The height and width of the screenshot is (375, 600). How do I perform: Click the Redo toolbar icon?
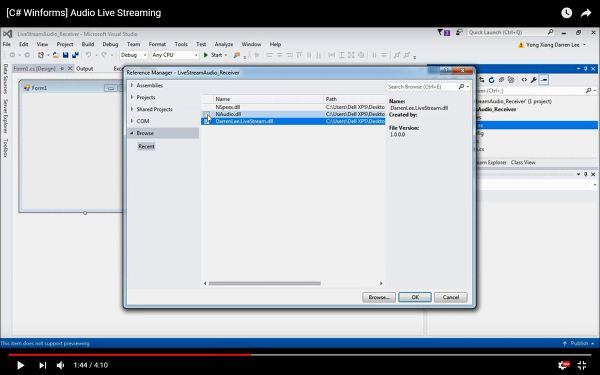pyautogui.click(x=104, y=55)
